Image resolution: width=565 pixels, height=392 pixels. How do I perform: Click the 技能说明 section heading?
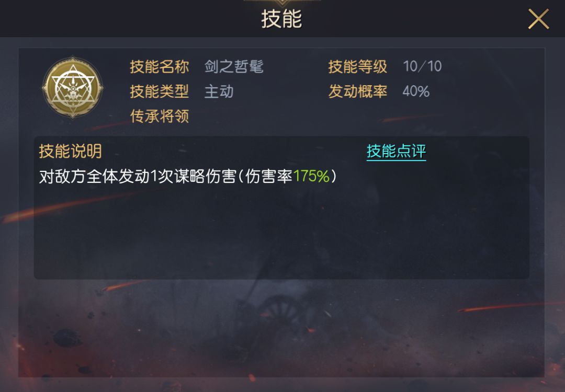(70, 151)
